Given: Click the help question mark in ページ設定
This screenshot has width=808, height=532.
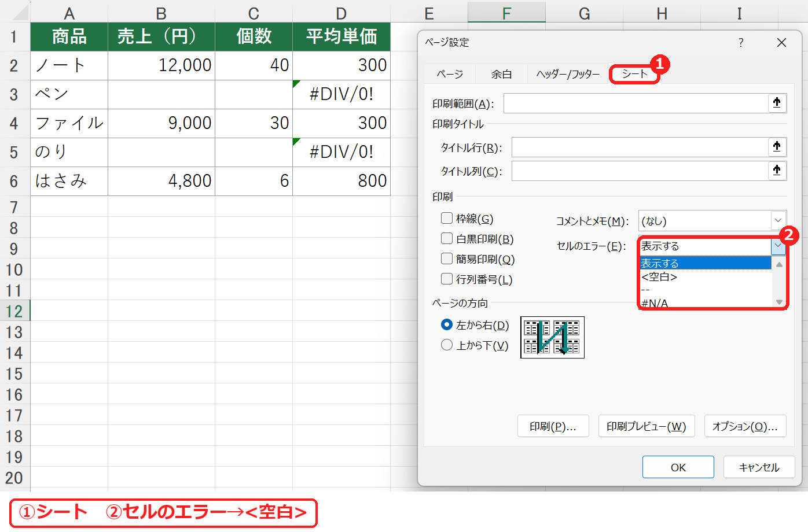Looking at the screenshot, I should pos(741,42).
